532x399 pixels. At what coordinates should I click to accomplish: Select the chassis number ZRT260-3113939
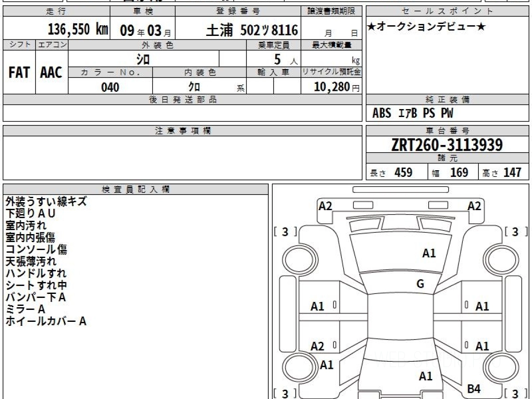pyautogui.click(x=447, y=145)
